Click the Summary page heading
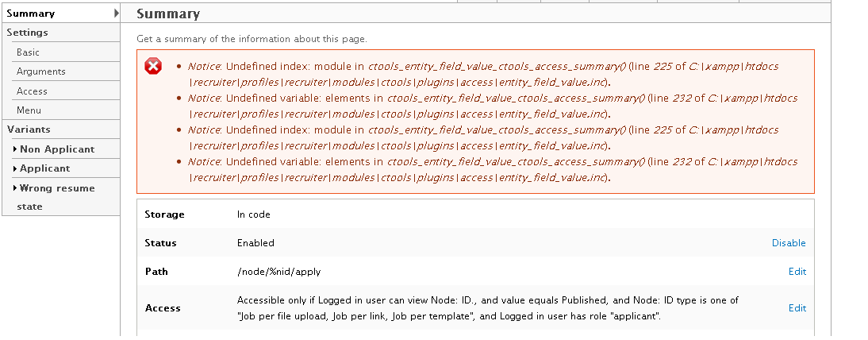This screenshot has height=340, width=868. [x=168, y=14]
